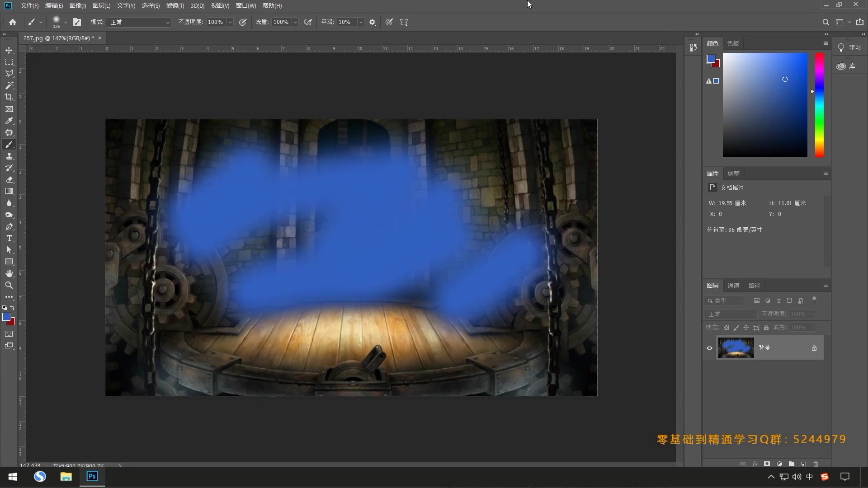Select the Eyedropper tool
This screenshot has height=488, width=868.
(x=9, y=121)
